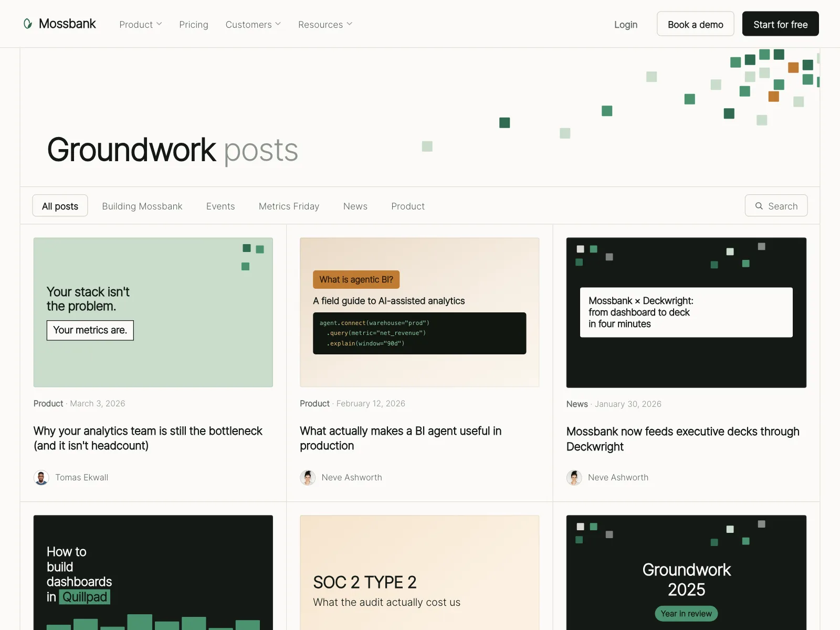Click the Book a demo button

696,24
